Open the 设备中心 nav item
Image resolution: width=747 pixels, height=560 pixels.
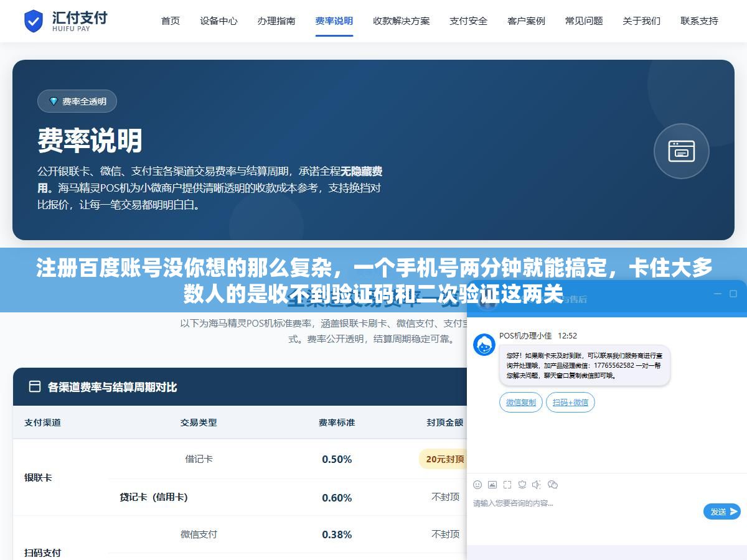(x=218, y=21)
